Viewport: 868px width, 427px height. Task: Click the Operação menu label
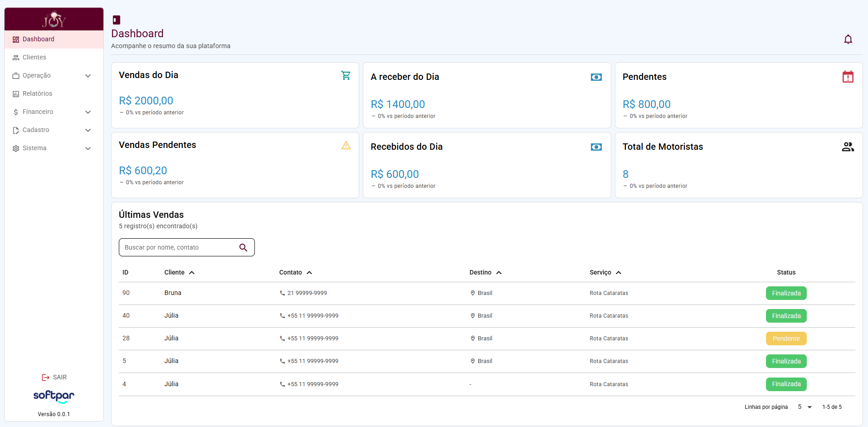pos(37,76)
